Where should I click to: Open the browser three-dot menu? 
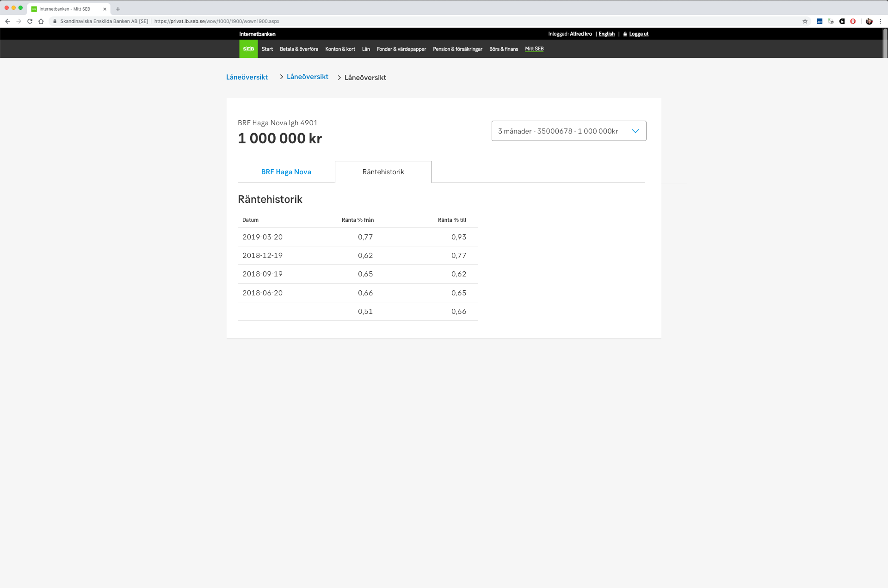881,21
